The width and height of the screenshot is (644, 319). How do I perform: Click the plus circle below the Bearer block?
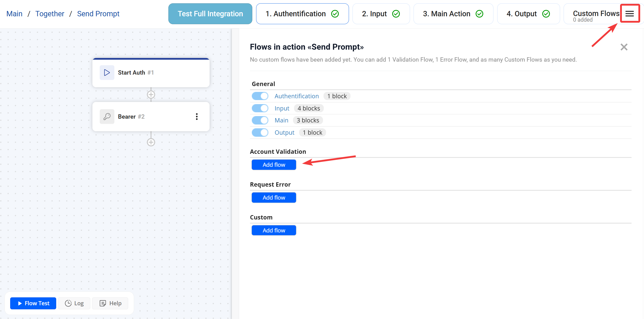[151, 142]
